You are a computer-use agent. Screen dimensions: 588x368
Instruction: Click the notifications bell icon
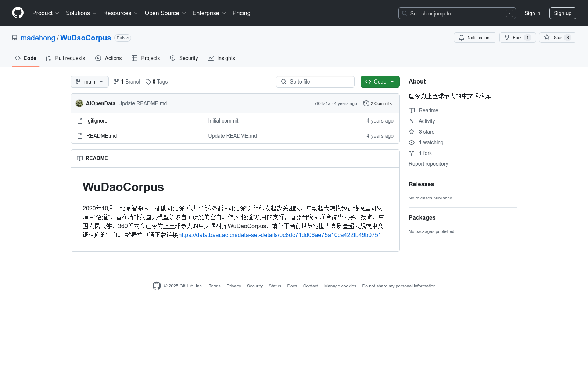coord(462,38)
